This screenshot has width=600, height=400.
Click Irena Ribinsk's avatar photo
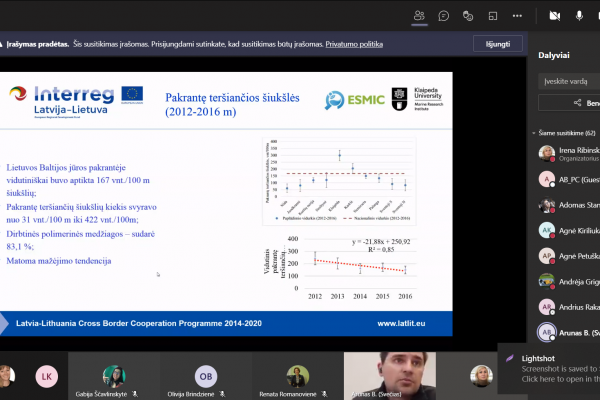pyautogui.click(x=547, y=153)
